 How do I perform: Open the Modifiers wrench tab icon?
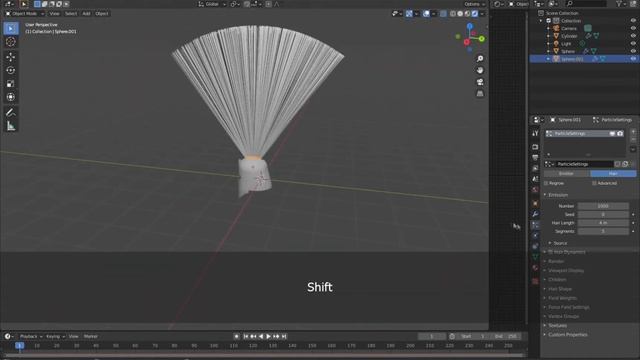[535, 214]
